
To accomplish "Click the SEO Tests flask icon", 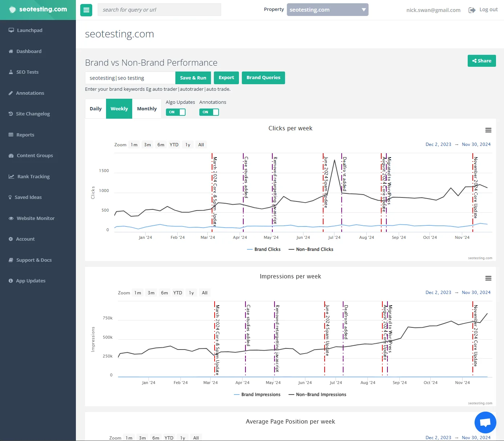I will 11,72.
